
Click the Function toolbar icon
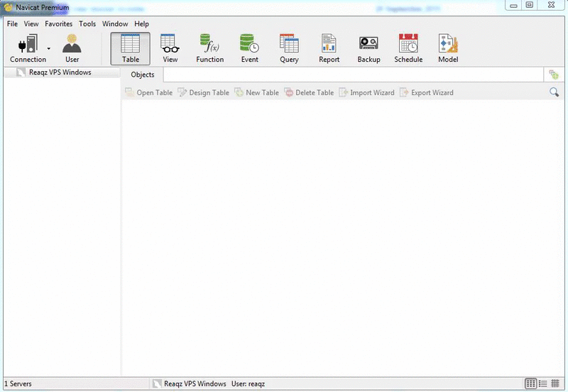[x=209, y=48]
